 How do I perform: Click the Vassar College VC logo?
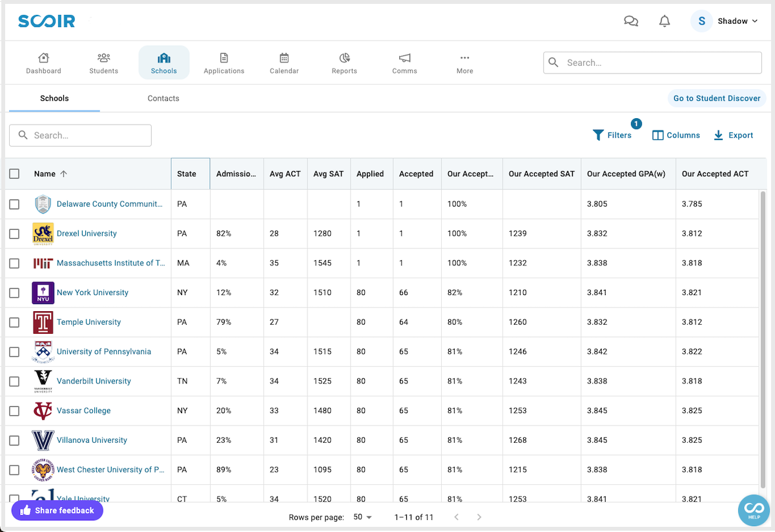43,411
